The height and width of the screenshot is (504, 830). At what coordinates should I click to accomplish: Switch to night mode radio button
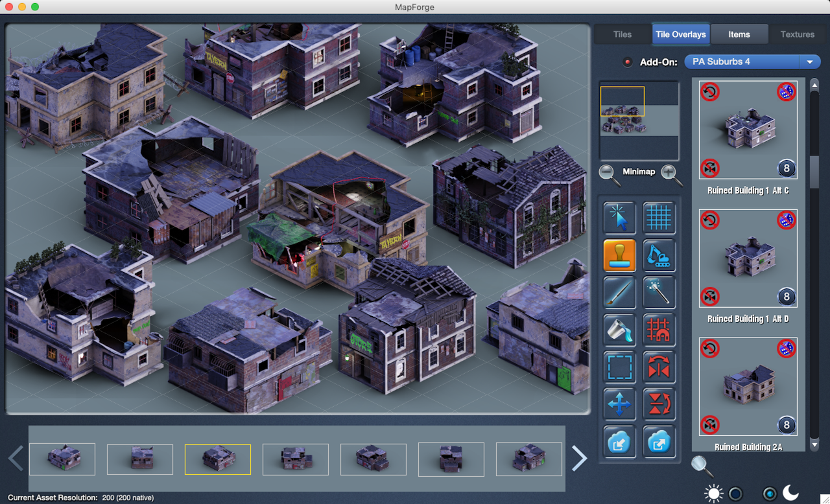(770, 494)
